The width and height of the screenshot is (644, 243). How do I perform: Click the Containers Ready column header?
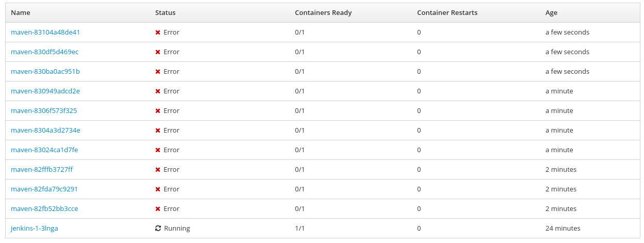click(x=323, y=12)
